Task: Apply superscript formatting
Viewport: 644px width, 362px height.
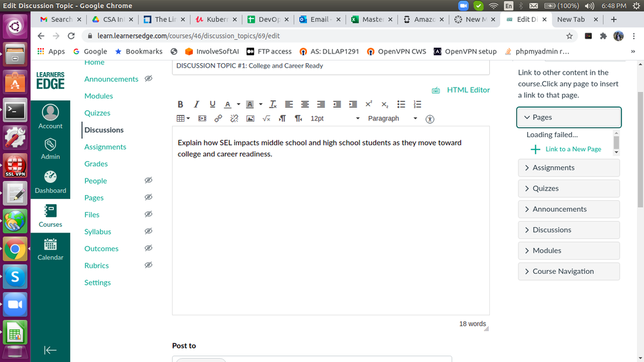Action: [369, 104]
